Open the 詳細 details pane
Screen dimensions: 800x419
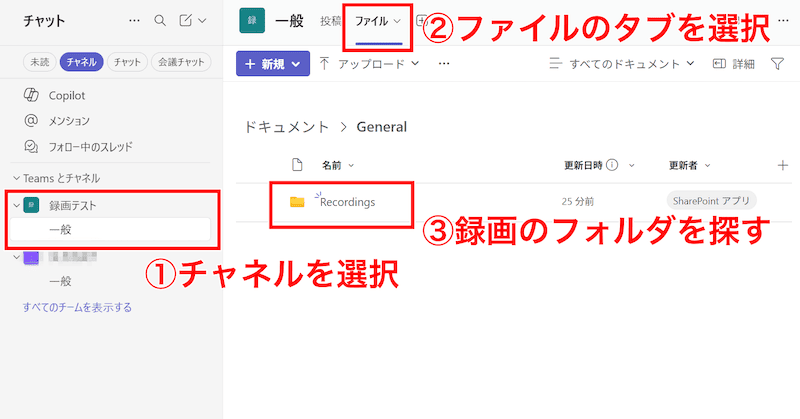[x=733, y=64]
